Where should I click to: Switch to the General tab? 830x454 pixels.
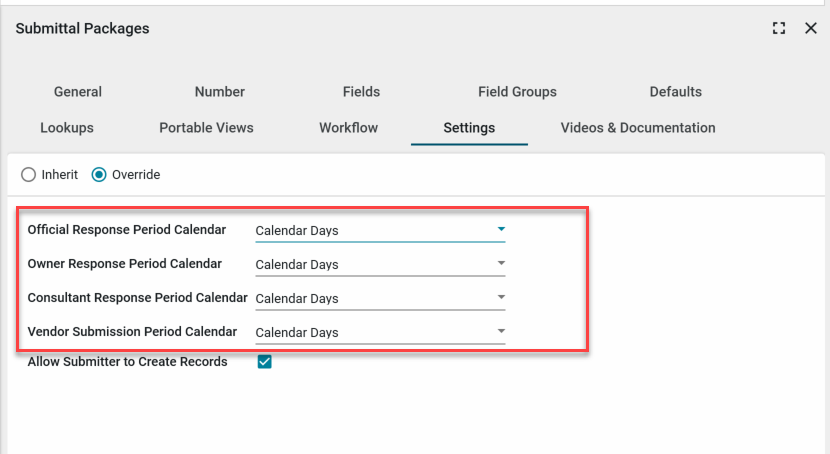pyautogui.click(x=78, y=92)
